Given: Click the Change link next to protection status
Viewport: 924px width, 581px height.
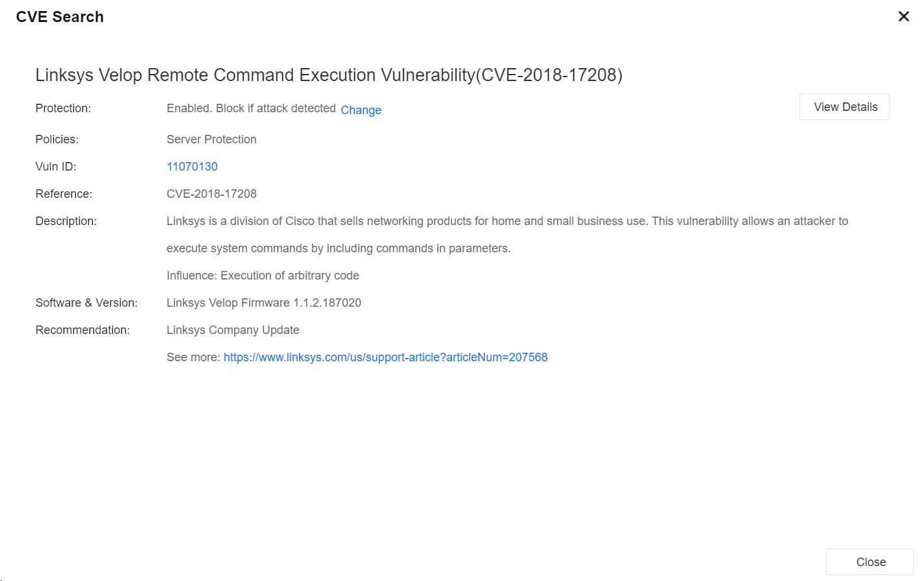Looking at the screenshot, I should pos(361,110).
